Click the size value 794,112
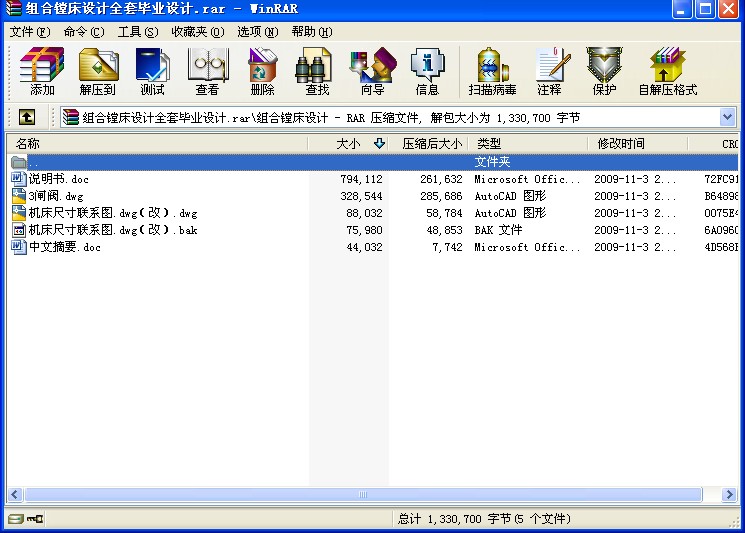The image size is (745, 533). 362,179
